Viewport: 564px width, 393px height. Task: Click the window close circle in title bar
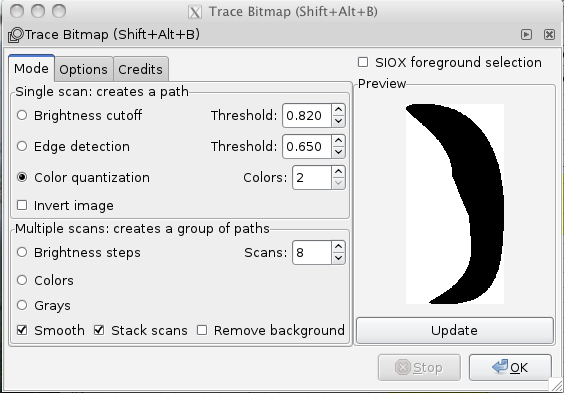coord(17,12)
